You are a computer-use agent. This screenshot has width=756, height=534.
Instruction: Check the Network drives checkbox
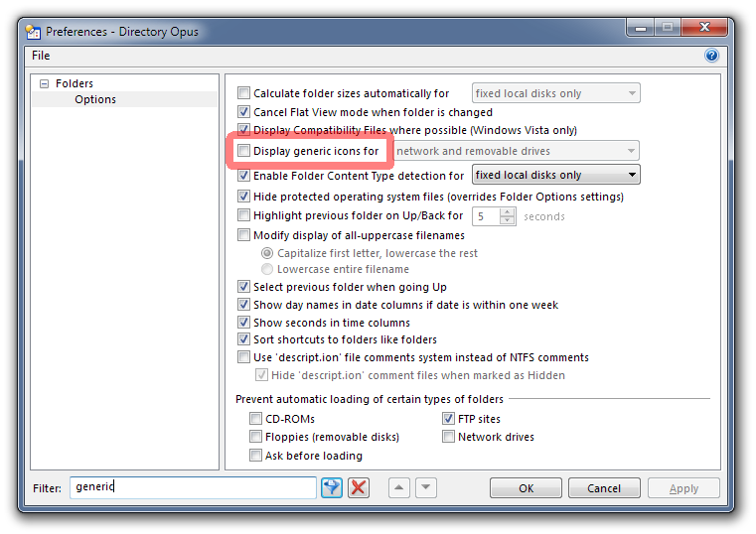click(x=448, y=437)
